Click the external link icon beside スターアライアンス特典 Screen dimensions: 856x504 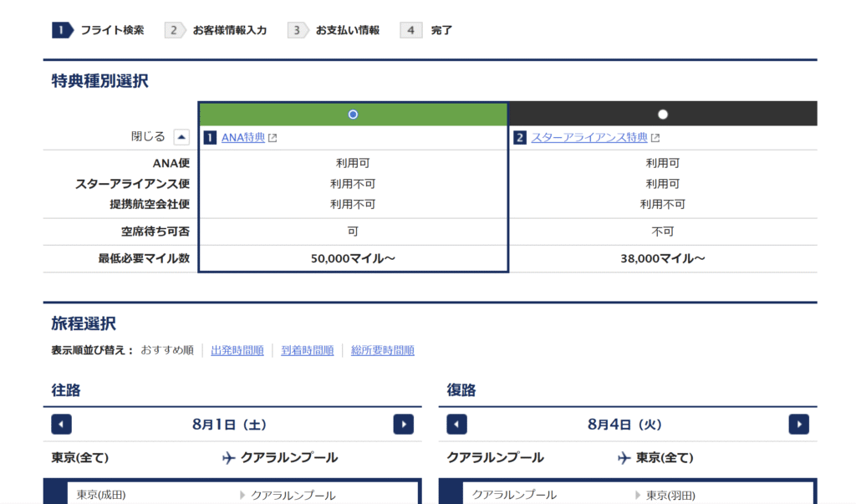[655, 138]
